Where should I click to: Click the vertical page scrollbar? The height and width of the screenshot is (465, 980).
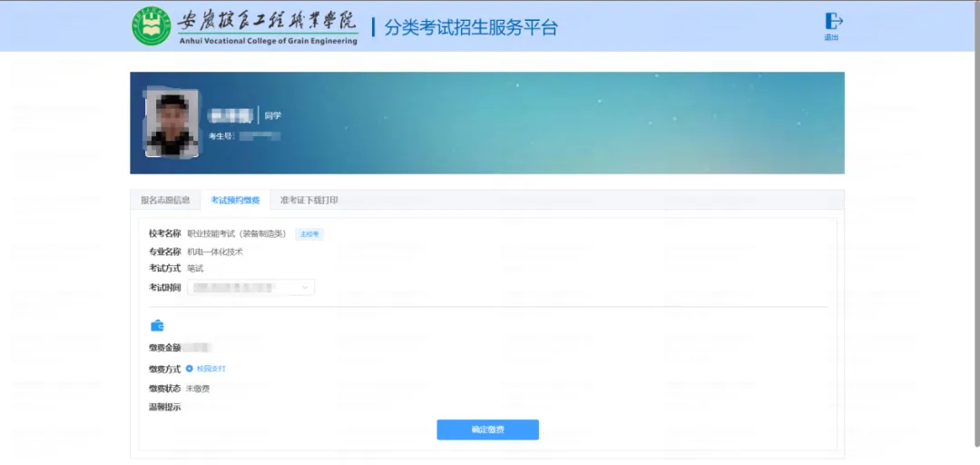(977, 225)
